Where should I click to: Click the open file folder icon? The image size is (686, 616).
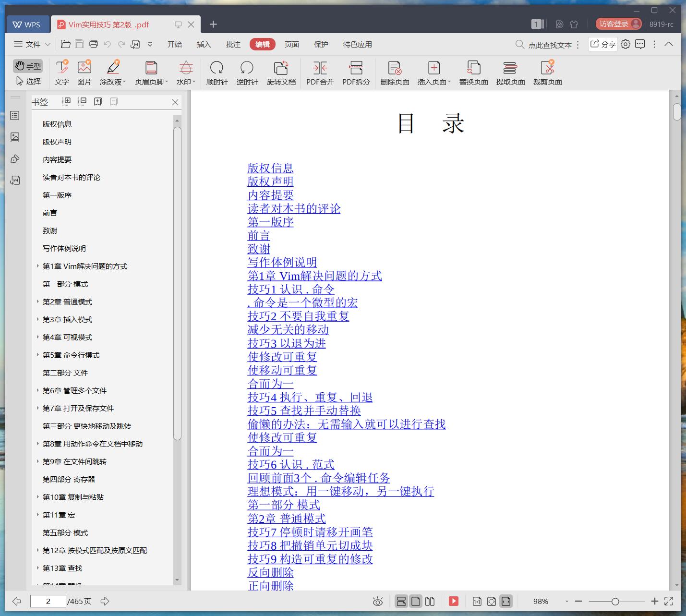[66, 44]
